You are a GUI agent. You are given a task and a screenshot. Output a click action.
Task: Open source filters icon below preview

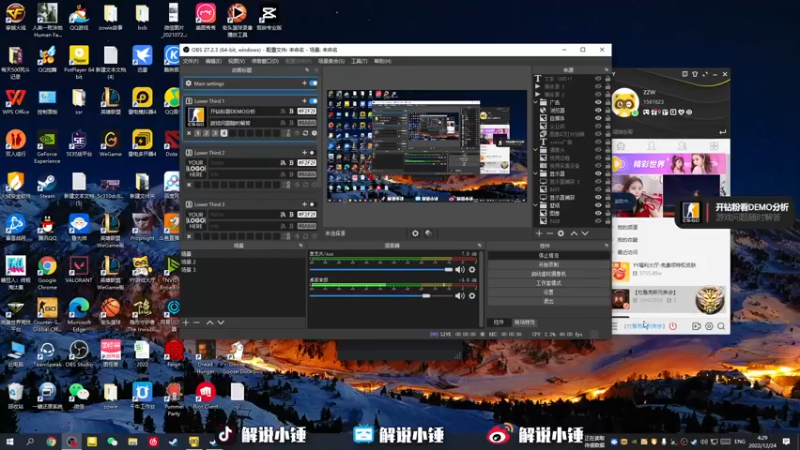[x=429, y=233]
